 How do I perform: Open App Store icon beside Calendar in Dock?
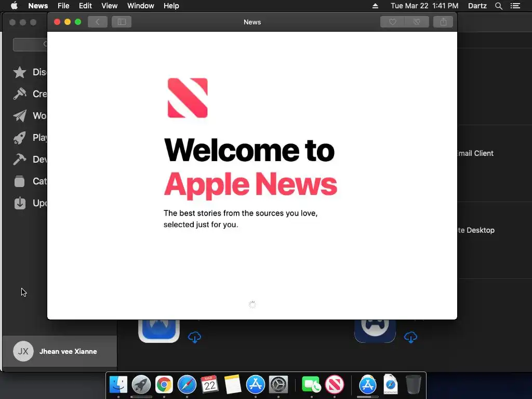[x=256, y=385]
